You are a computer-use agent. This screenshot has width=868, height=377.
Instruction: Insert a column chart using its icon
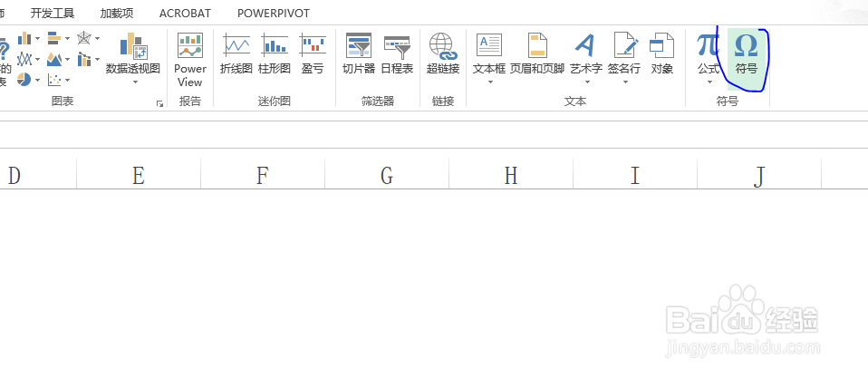24,38
